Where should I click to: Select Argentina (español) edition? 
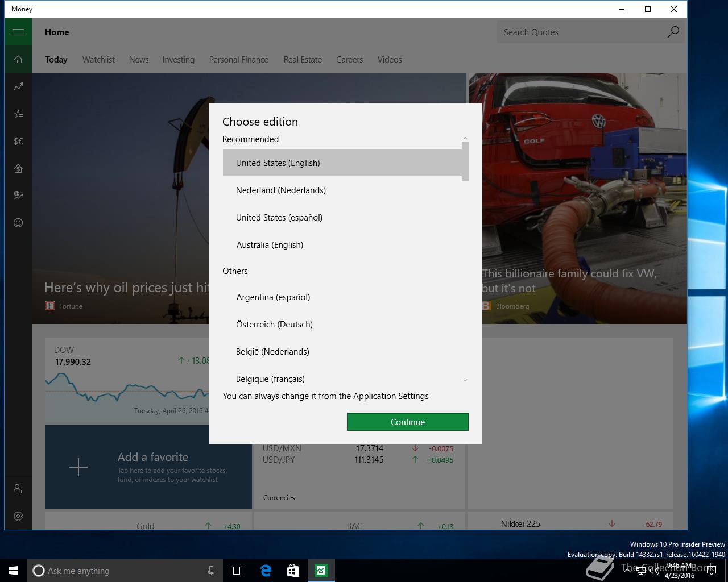343,297
